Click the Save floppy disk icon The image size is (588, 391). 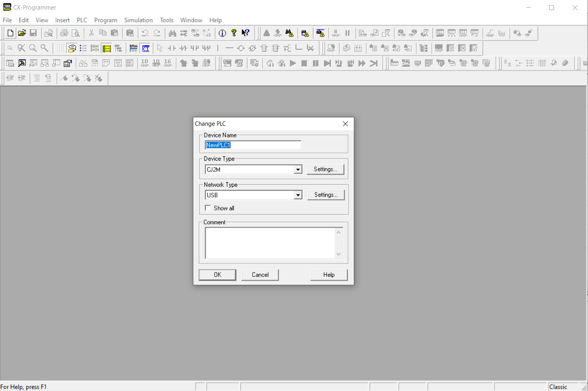pos(34,33)
